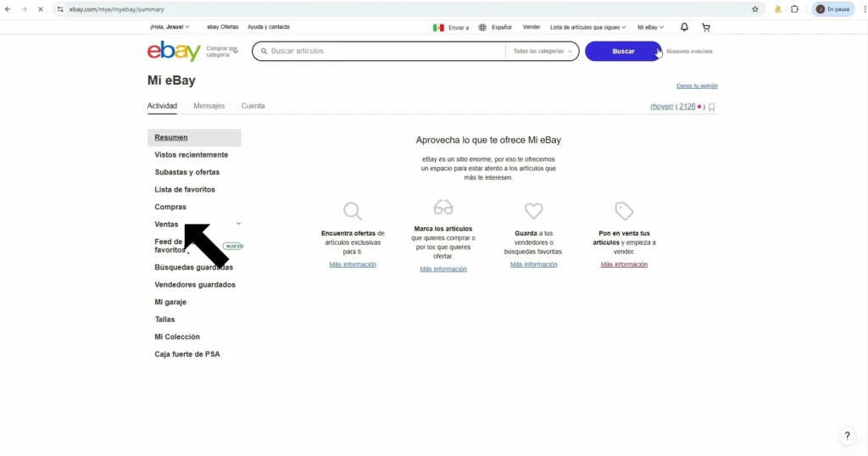The image size is (868, 456).
Task: Open the 'Mi eBay' header dropdown
Action: point(650,27)
